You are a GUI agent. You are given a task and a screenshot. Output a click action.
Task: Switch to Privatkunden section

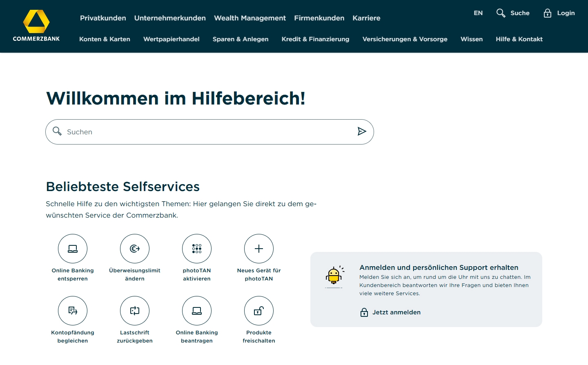coord(103,18)
